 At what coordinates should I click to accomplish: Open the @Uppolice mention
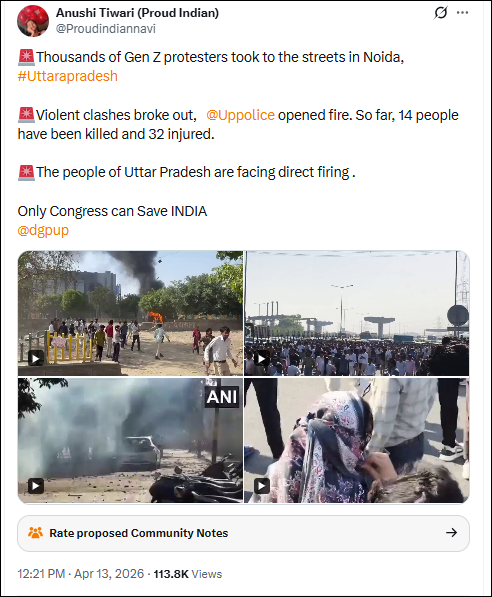240,115
